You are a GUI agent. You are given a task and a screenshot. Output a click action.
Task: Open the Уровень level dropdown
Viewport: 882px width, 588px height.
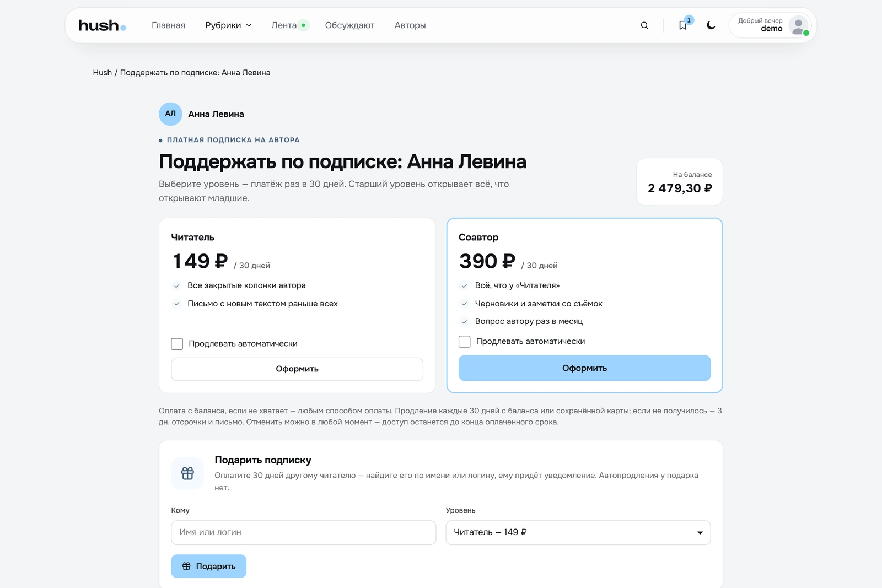pyautogui.click(x=578, y=532)
